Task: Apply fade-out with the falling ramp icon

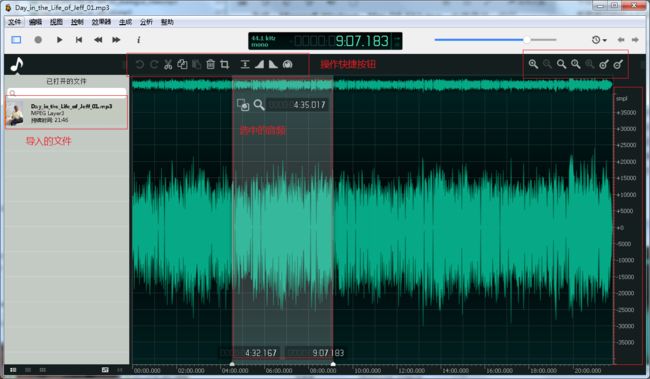Action: 273,64
